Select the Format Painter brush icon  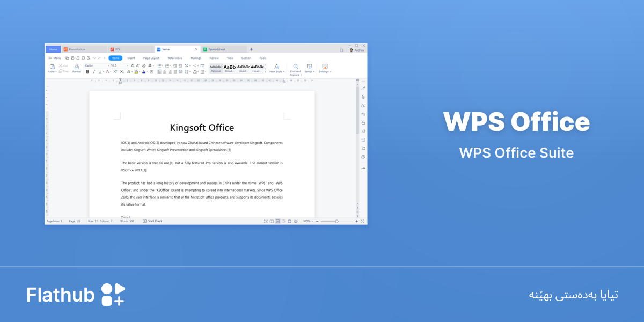[77, 67]
